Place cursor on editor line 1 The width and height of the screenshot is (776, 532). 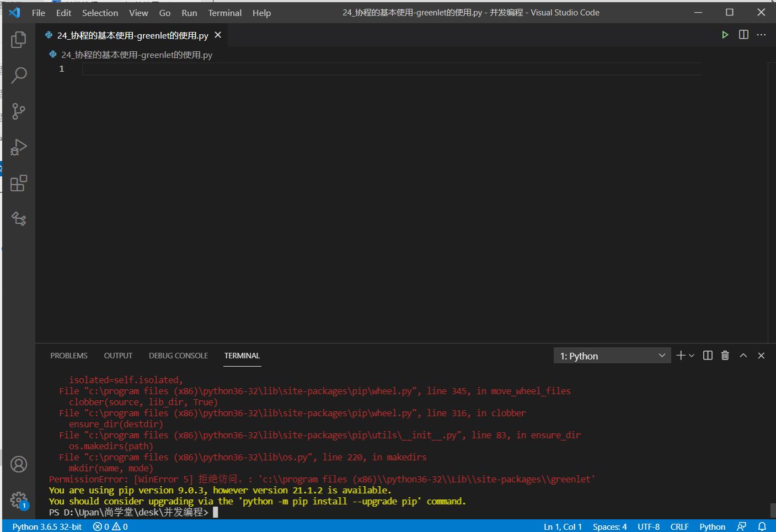point(392,69)
